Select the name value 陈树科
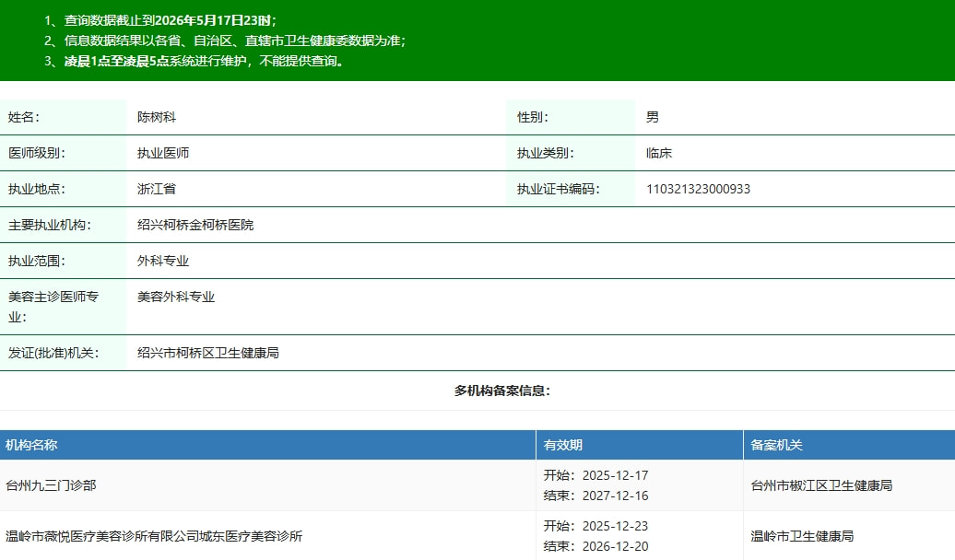This screenshot has width=955, height=560. [157, 117]
